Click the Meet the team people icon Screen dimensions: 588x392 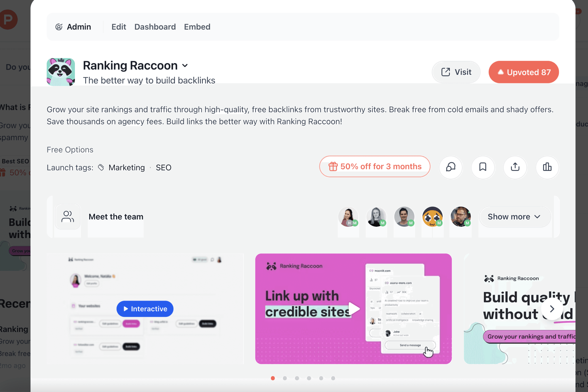[x=68, y=216]
